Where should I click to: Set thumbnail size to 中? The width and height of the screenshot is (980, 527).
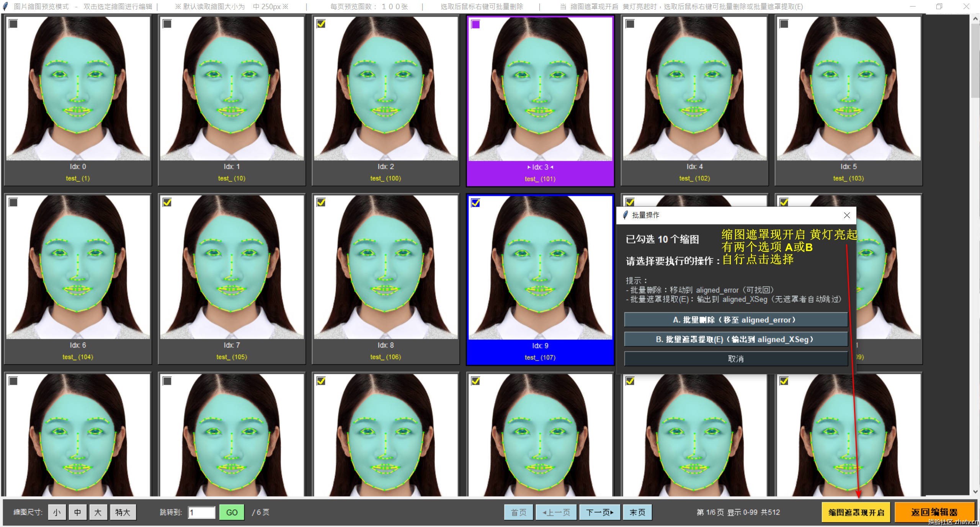tap(77, 512)
